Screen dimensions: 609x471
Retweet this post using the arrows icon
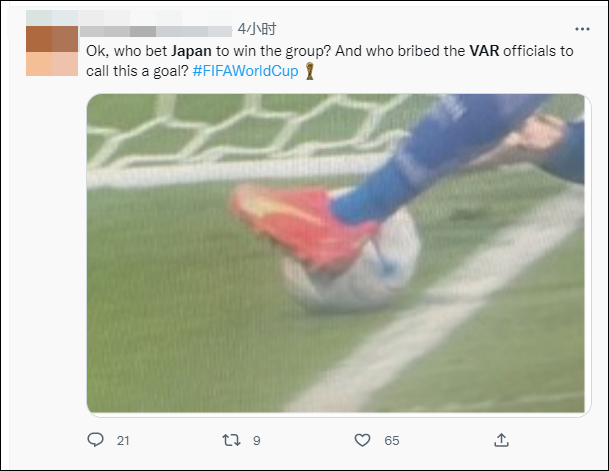click(x=231, y=440)
